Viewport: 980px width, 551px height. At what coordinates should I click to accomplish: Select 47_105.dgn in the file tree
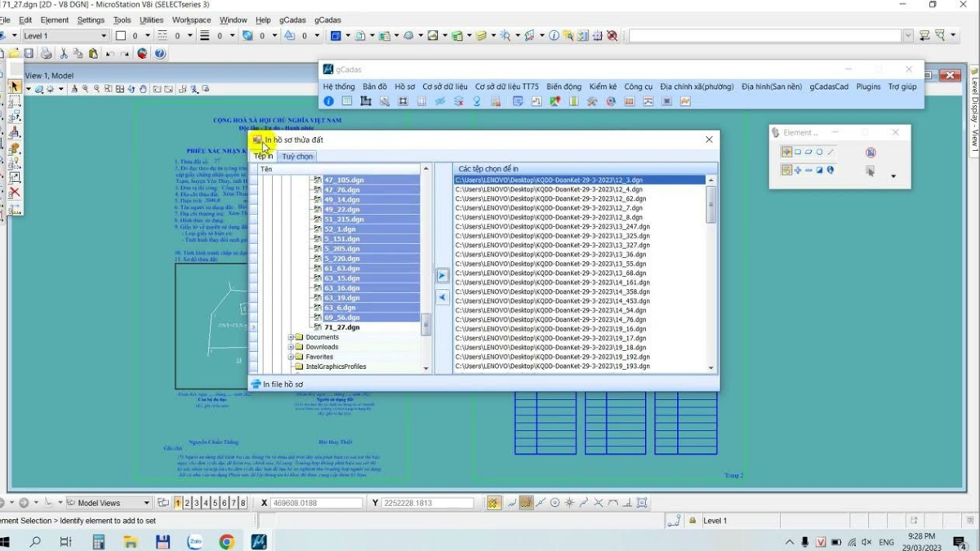click(x=343, y=180)
